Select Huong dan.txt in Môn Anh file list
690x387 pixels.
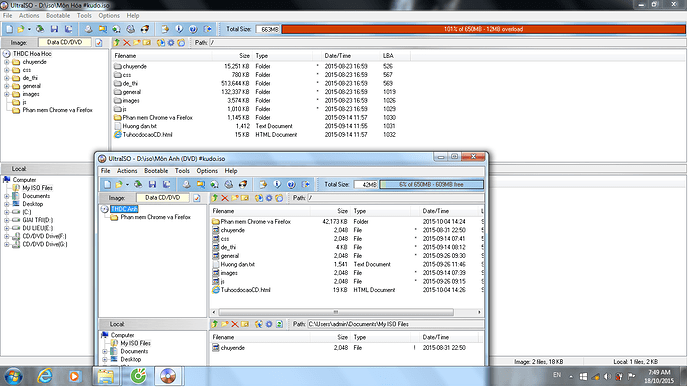click(x=238, y=265)
